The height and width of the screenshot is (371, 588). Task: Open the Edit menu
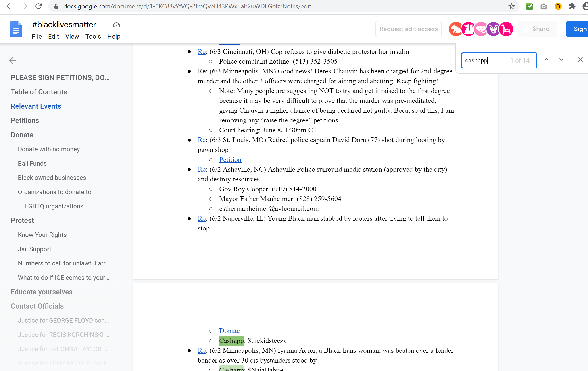coord(54,36)
